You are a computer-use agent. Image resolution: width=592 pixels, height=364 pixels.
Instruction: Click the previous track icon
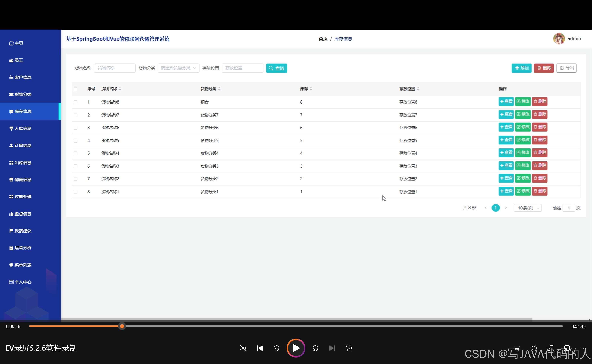pos(260,348)
